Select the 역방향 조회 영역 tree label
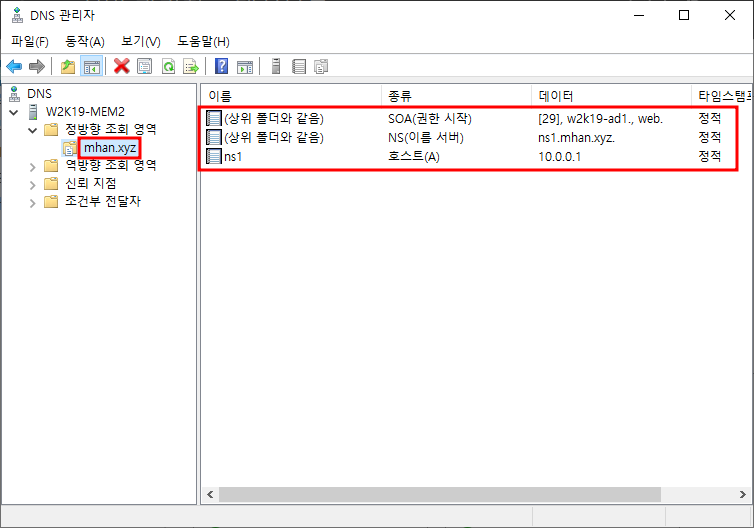This screenshot has height=528, width=754. 111,165
